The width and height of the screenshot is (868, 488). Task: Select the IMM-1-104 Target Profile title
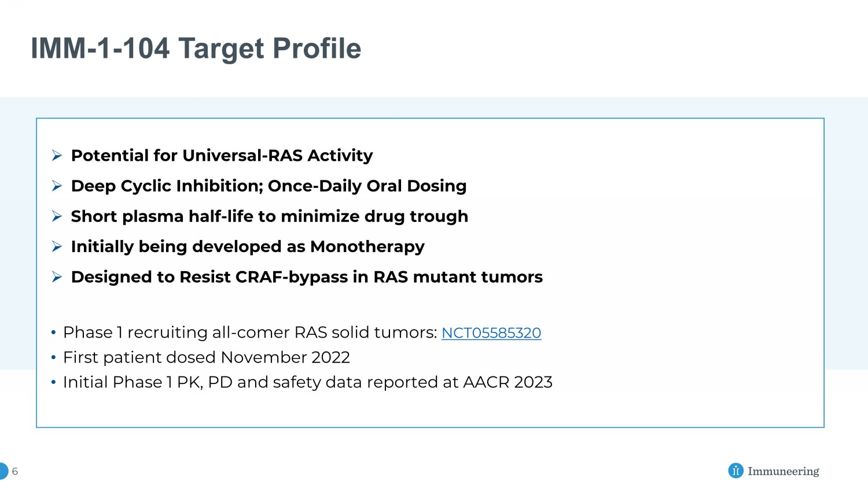pos(196,49)
